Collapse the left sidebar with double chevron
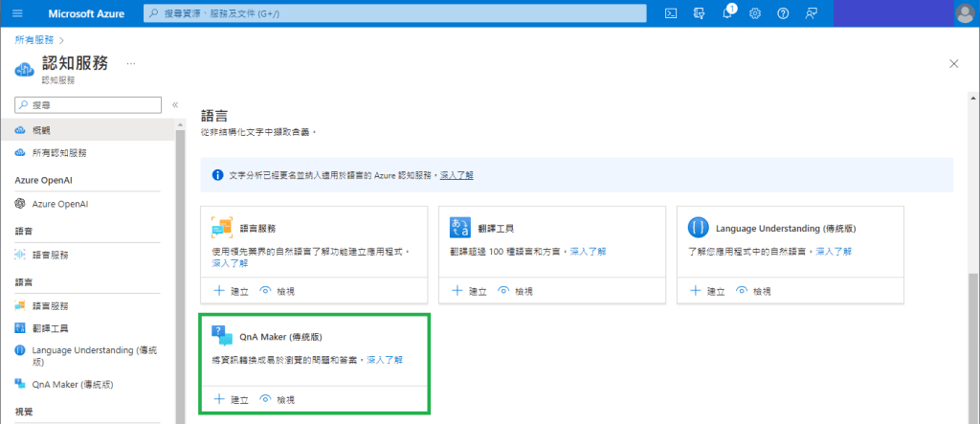This screenshot has height=424, width=980. click(x=175, y=104)
